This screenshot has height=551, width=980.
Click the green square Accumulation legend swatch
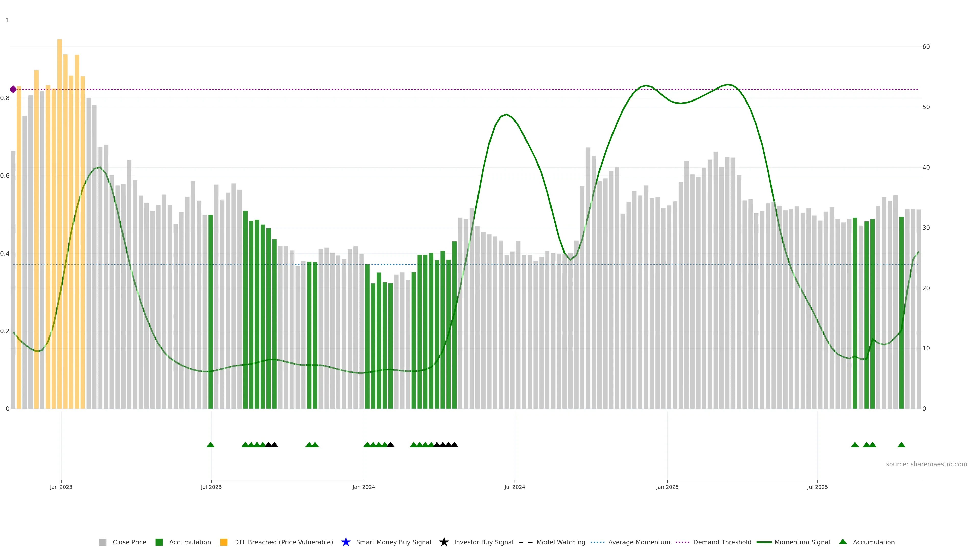(x=159, y=542)
